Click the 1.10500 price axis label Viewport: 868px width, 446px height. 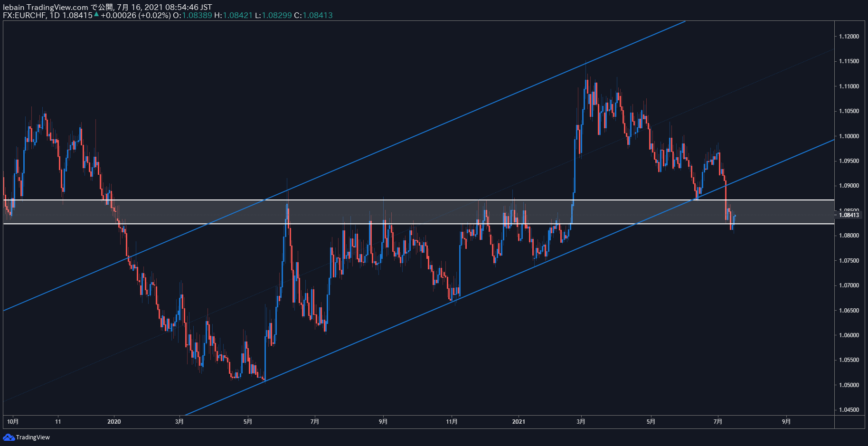click(x=849, y=111)
